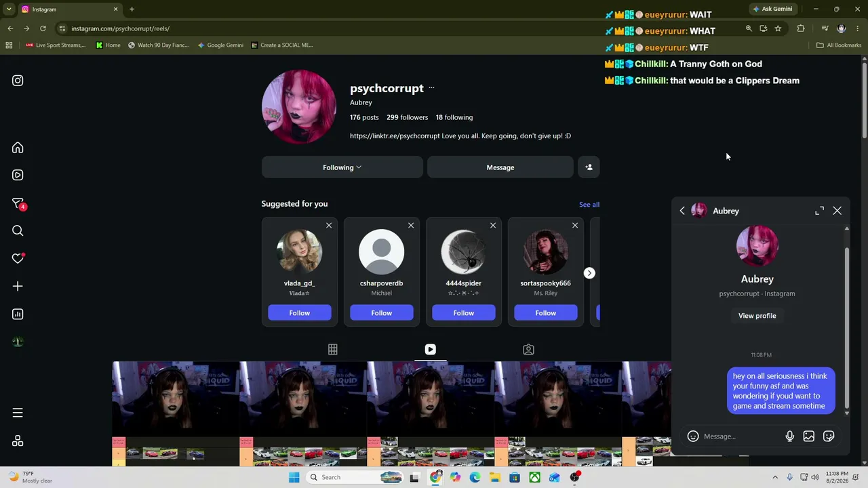Open the 18 following list
Viewport: 868px width, 488px height.
454,117
